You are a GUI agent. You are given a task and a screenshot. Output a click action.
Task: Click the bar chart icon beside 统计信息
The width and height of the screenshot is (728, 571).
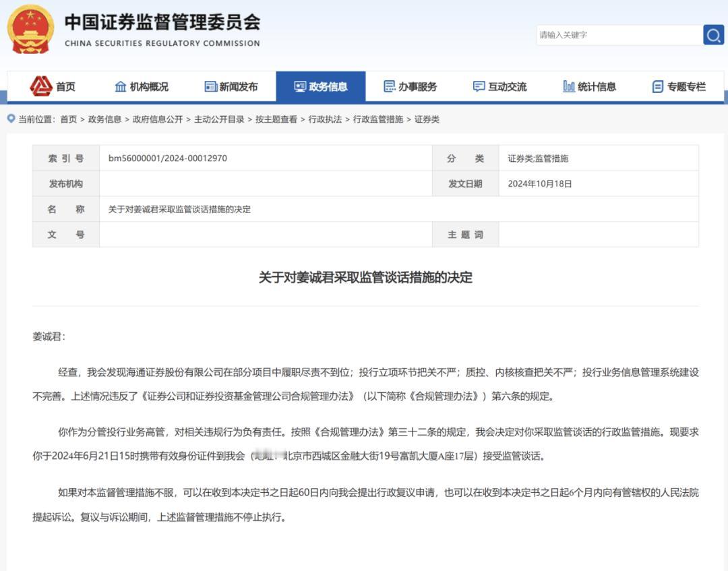coord(569,86)
